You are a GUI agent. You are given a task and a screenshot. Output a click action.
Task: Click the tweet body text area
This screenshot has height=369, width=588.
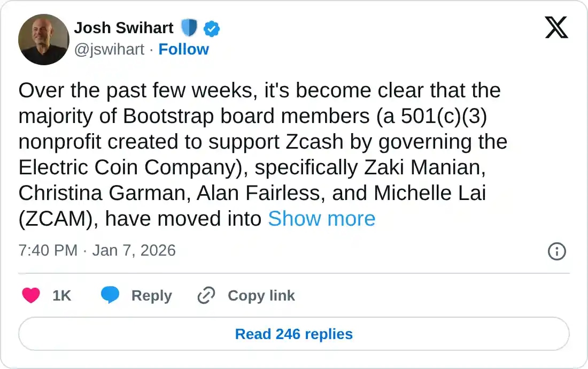262,155
